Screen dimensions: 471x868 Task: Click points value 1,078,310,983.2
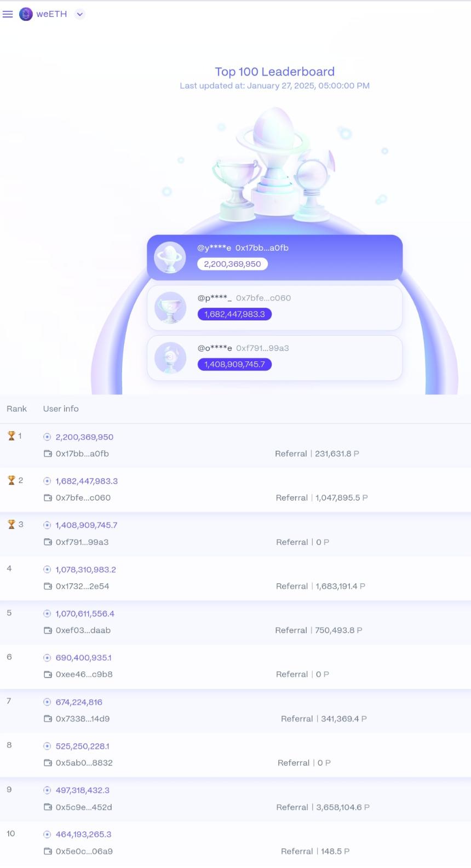85,570
